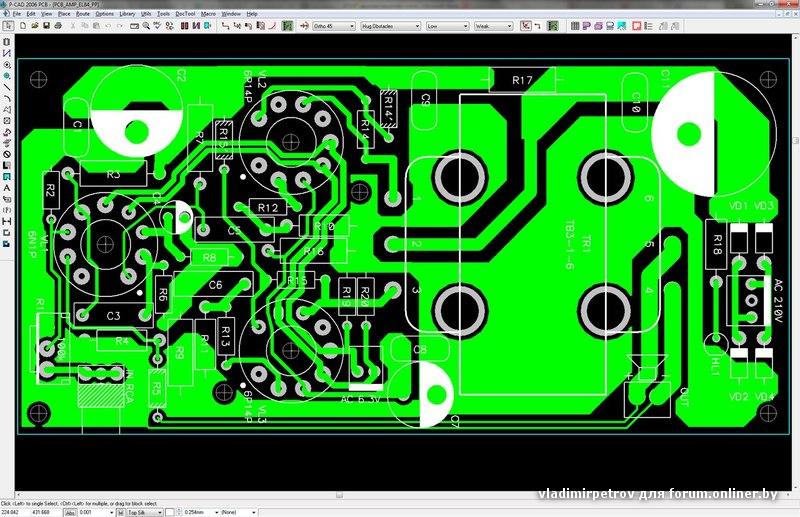The width and height of the screenshot is (800, 517).
Task: Open the DocTool menu
Action: (185, 14)
